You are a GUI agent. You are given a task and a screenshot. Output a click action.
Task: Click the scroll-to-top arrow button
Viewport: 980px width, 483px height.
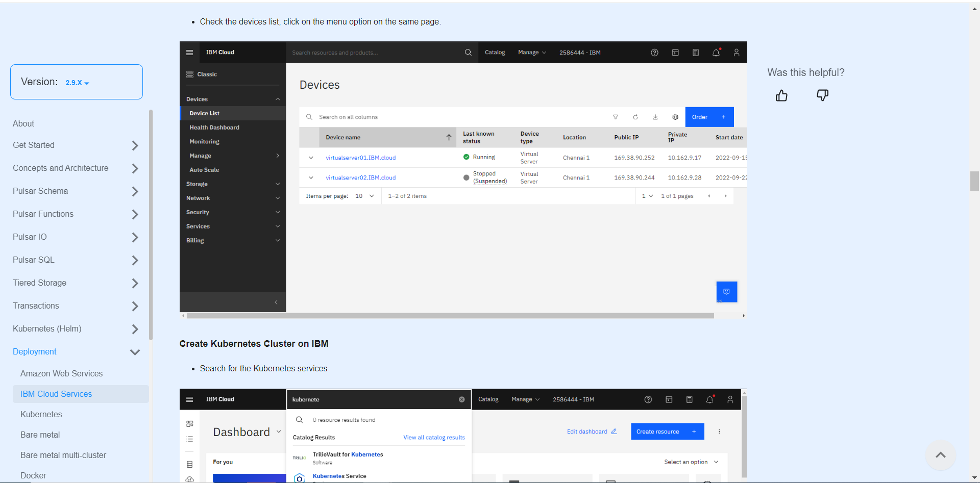[x=940, y=455]
